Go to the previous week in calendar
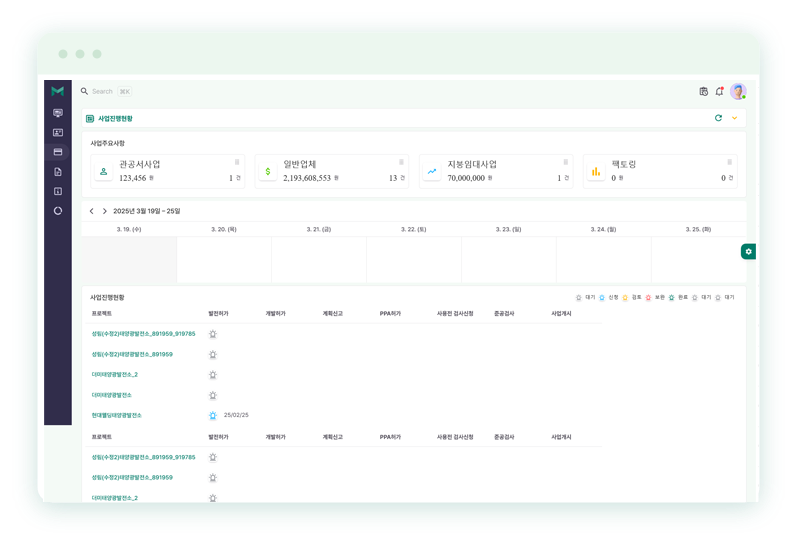 pos(92,211)
